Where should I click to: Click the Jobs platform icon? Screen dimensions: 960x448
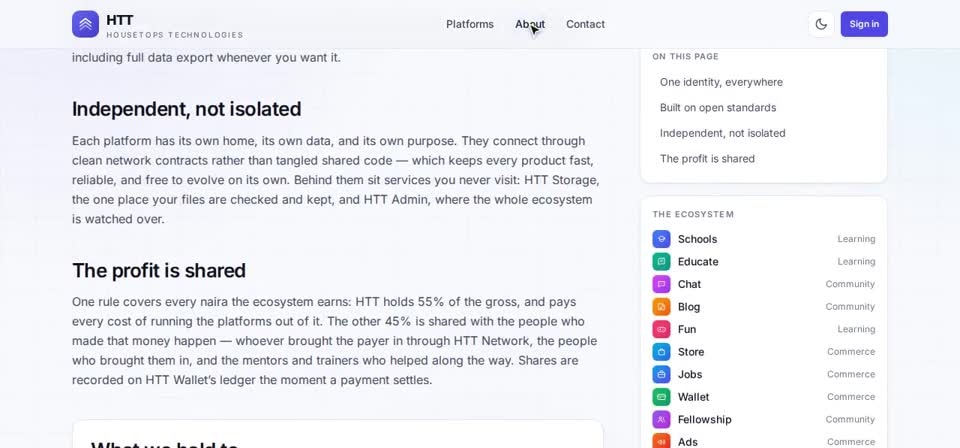(661, 375)
